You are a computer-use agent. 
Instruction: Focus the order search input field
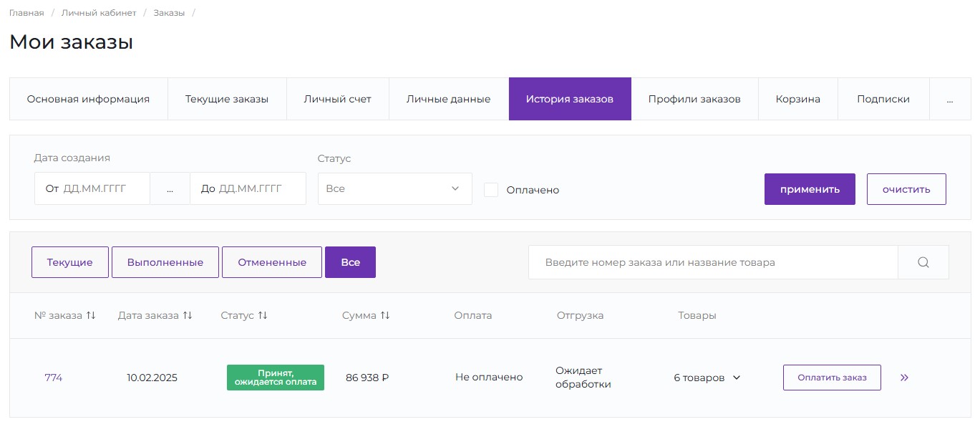point(712,262)
